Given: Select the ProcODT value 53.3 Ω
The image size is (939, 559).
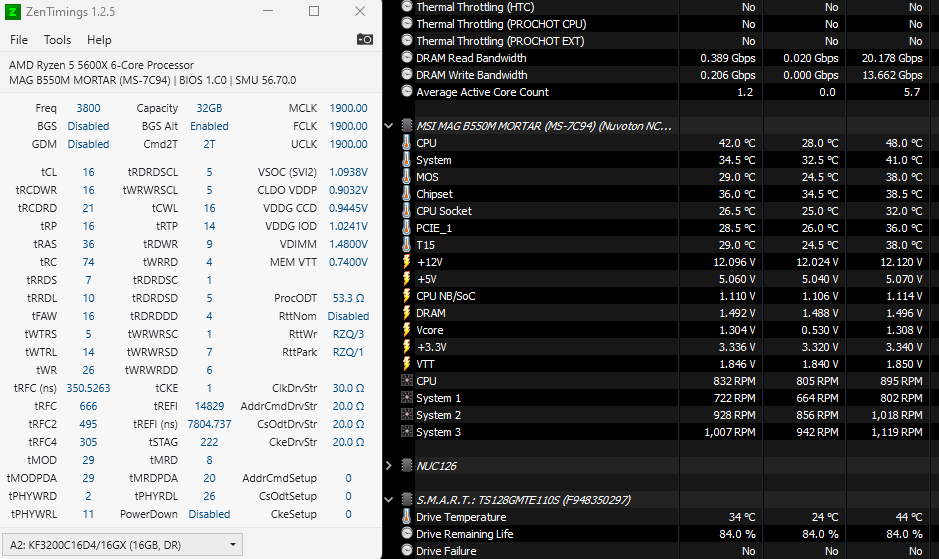Looking at the screenshot, I should (x=349, y=298).
